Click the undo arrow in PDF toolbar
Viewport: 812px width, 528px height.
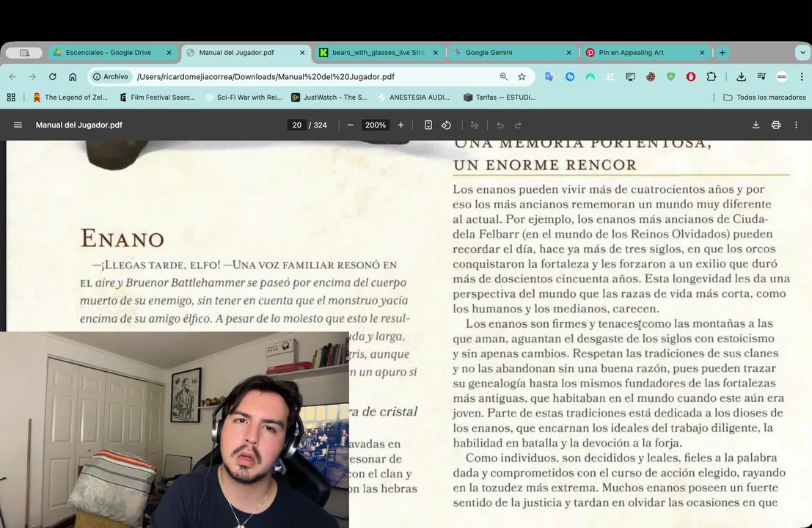coord(500,125)
